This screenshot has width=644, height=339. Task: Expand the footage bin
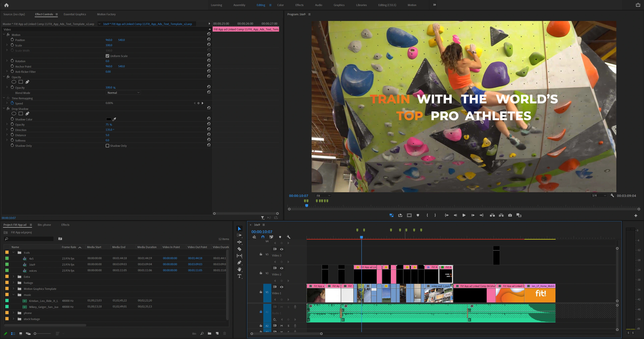coord(13,283)
